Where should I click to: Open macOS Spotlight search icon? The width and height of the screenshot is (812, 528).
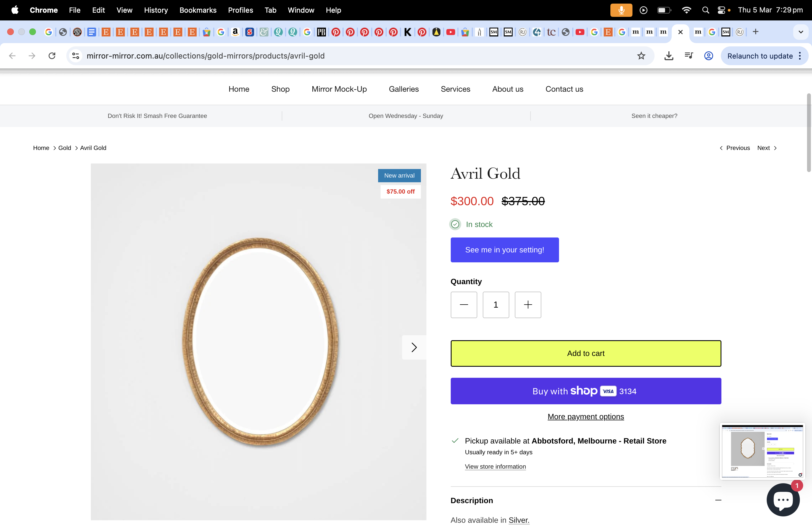706,10
